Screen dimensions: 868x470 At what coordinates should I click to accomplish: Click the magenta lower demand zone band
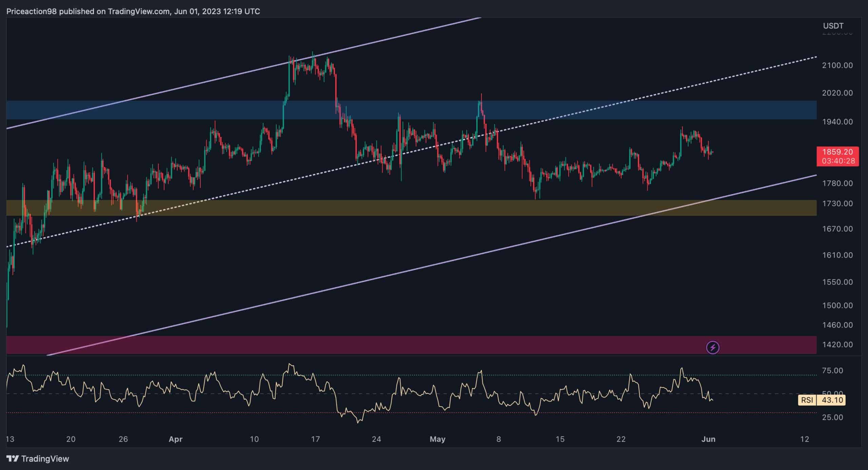click(x=407, y=345)
